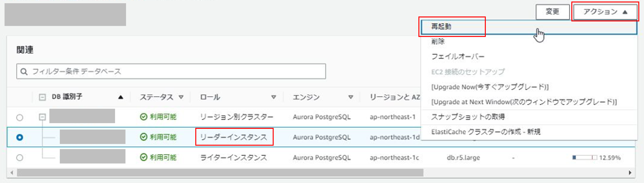Collapse the regional cluster tree row
This screenshot has width=644, height=183.
tap(42, 117)
